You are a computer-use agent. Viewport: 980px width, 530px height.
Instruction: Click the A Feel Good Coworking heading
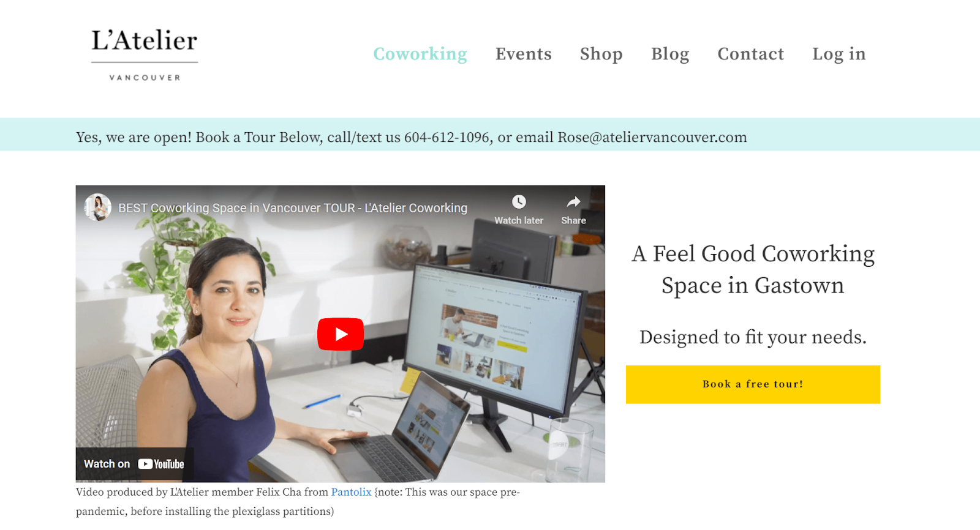(x=753, y=269)
